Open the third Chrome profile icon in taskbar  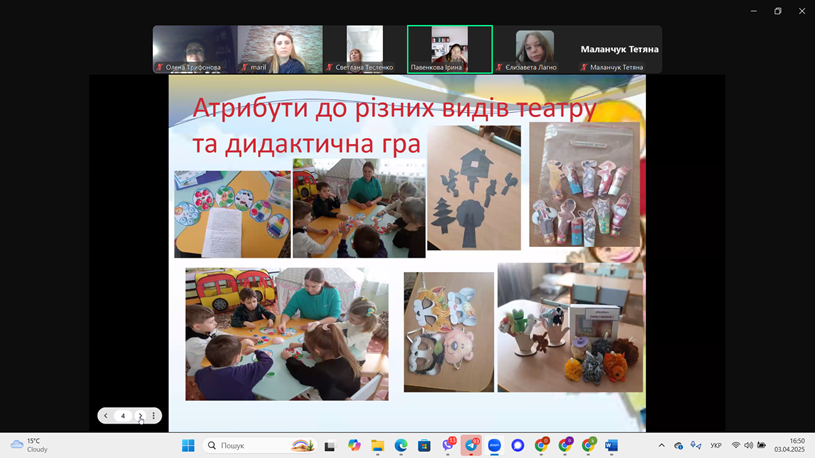pyautogui.click(x=588, y=446)
